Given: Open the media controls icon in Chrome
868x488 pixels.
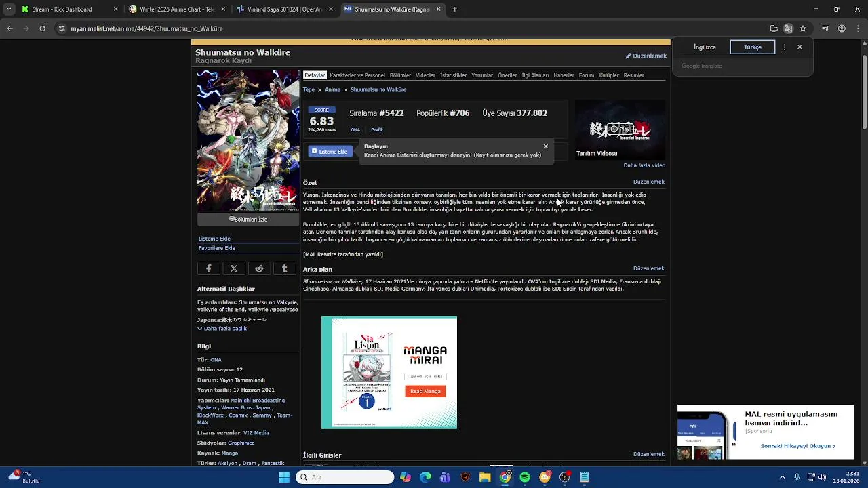Looking at the screenshot, I should (x=825, y=28).
